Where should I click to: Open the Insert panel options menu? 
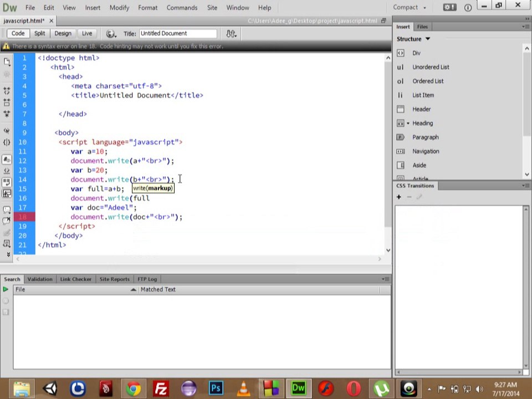coord(525,27)
